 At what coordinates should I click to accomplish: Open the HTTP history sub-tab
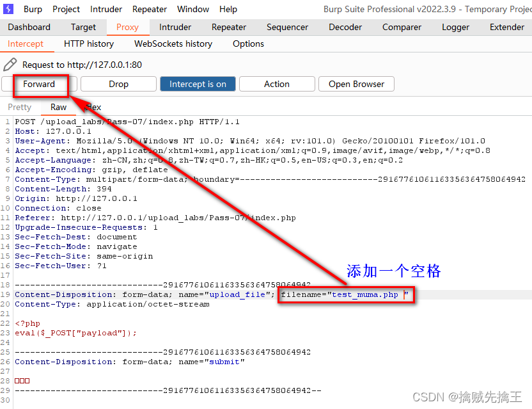89,44
